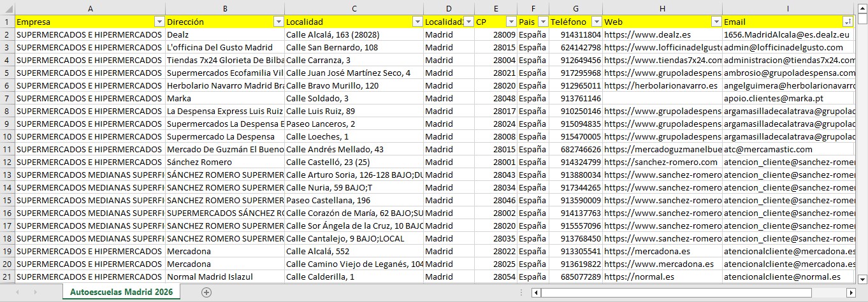
Task: Select the cell with Paseo Castellana, 196
Action: click(x=354, y=200)
